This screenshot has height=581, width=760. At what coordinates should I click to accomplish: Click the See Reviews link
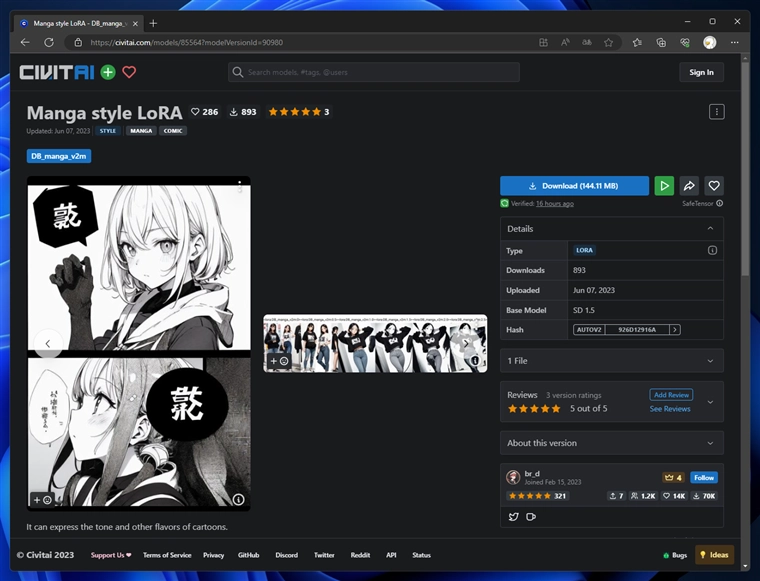(x=670, y=409)
